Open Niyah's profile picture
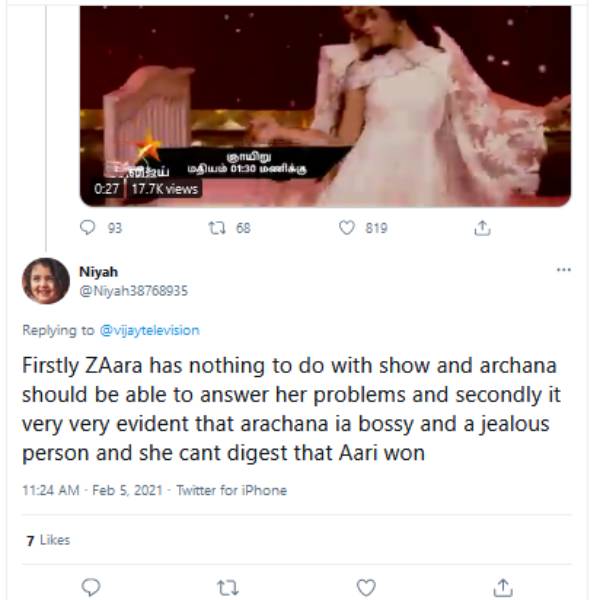The height and width of the screenshot is (600, 600). [45, 281]
